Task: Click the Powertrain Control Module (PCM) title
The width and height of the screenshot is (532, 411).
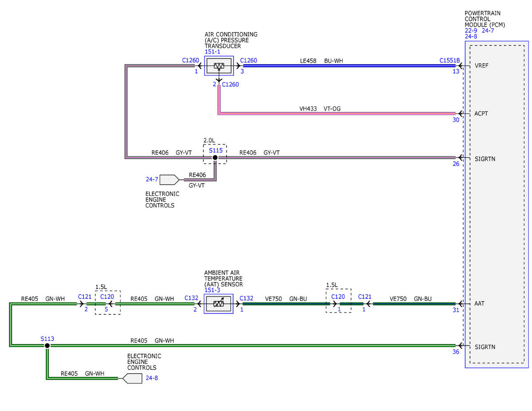Action: tap(485, 19)
